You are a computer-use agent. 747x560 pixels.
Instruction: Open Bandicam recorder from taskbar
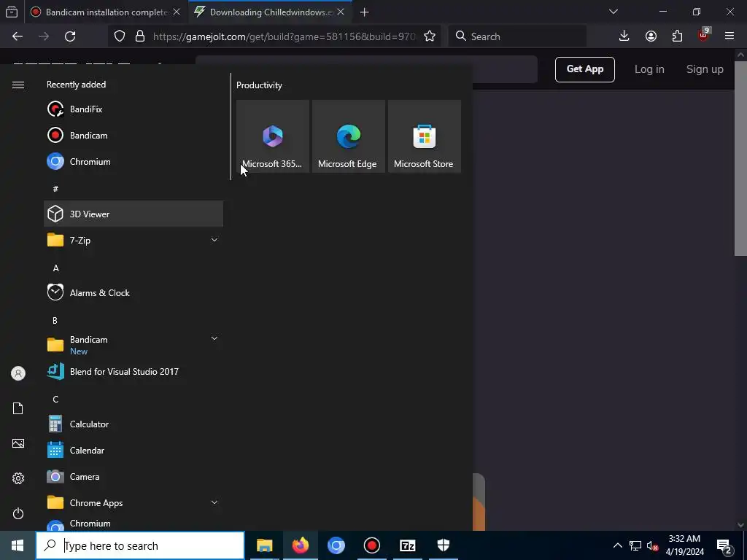tap(371, 545)
